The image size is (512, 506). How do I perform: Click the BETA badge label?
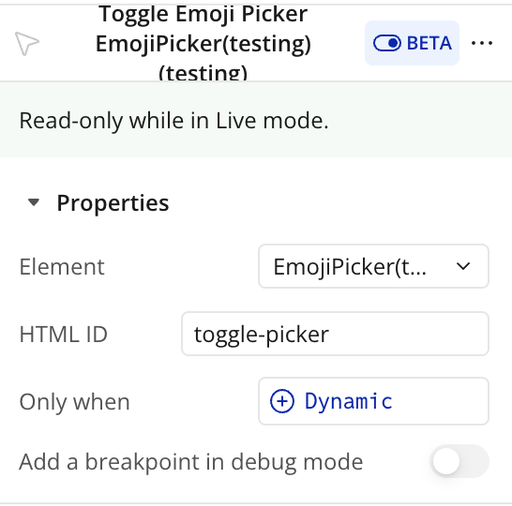[x=429, y=43]
